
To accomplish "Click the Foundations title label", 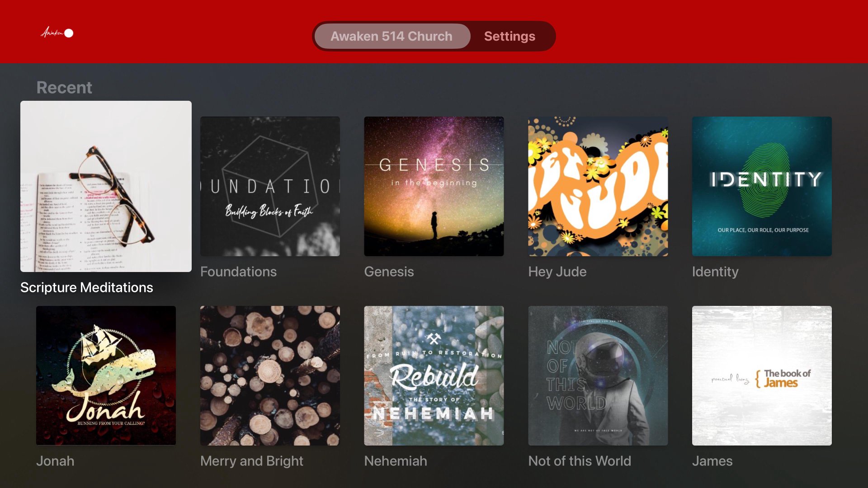I will 238,272.
